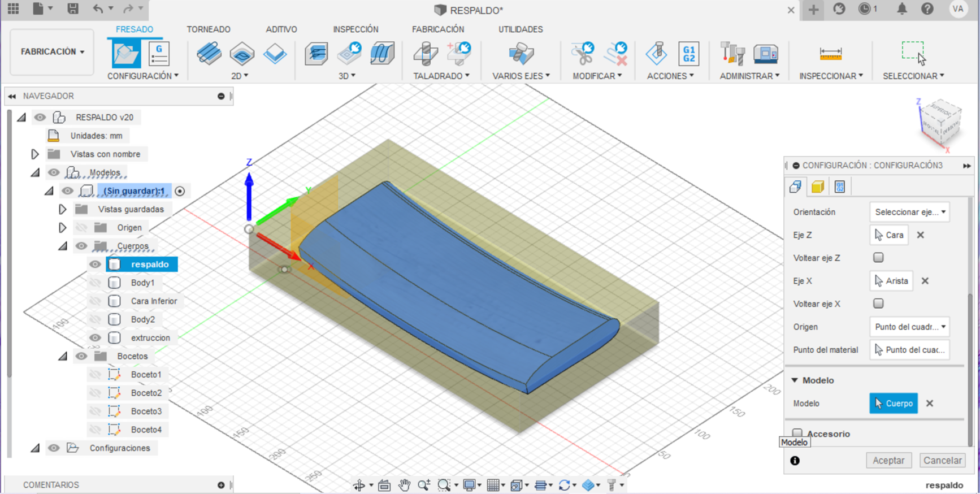Collapse the Bocetos folder
The width and height of the screenshot is (980, 494).
tap(63, 356)
